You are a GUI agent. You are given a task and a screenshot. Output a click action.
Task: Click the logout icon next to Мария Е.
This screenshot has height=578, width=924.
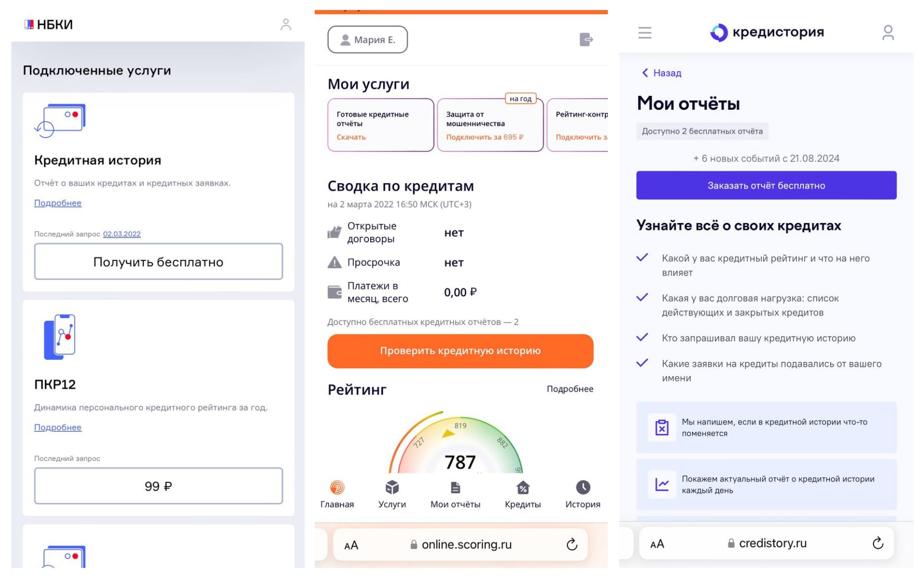click(x=586, y=39)
